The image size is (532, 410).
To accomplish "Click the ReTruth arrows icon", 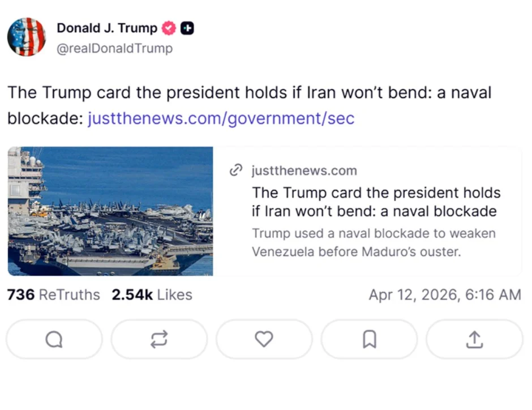I will pyautogui.click(x=158, y=339).
